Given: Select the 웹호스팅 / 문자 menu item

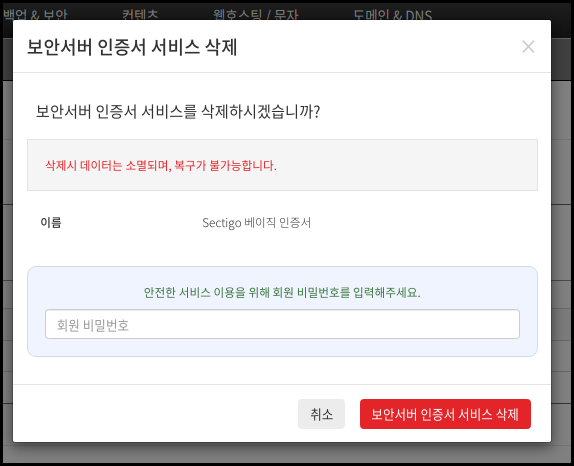Looking at the screenshot, I should (x=256, y=15).
